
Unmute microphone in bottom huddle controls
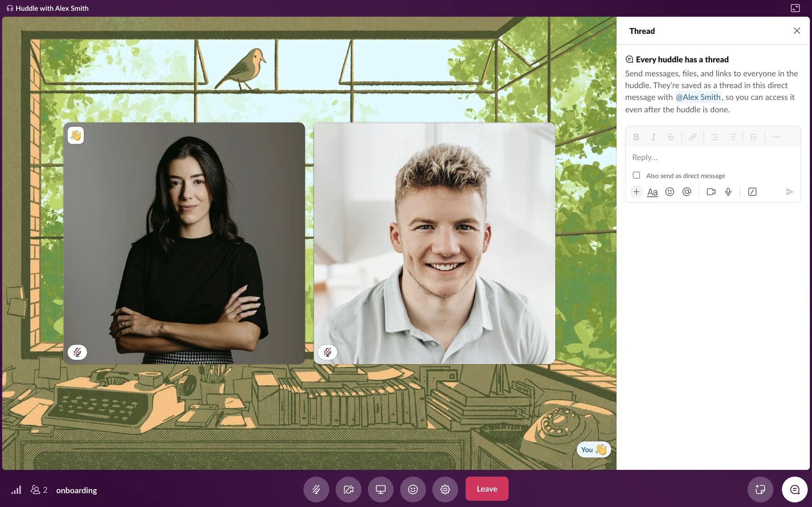(316, 489)
